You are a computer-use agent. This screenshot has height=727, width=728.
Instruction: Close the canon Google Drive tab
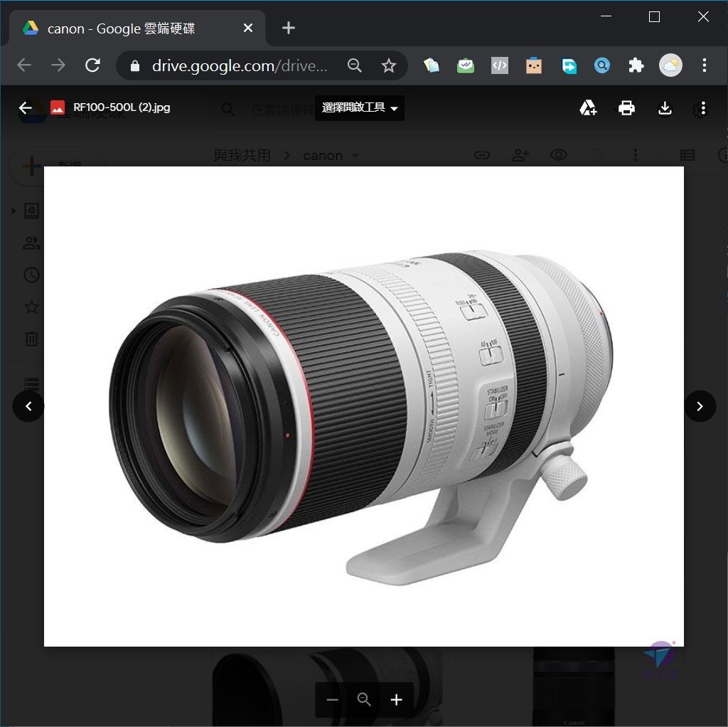coord(248,28)
